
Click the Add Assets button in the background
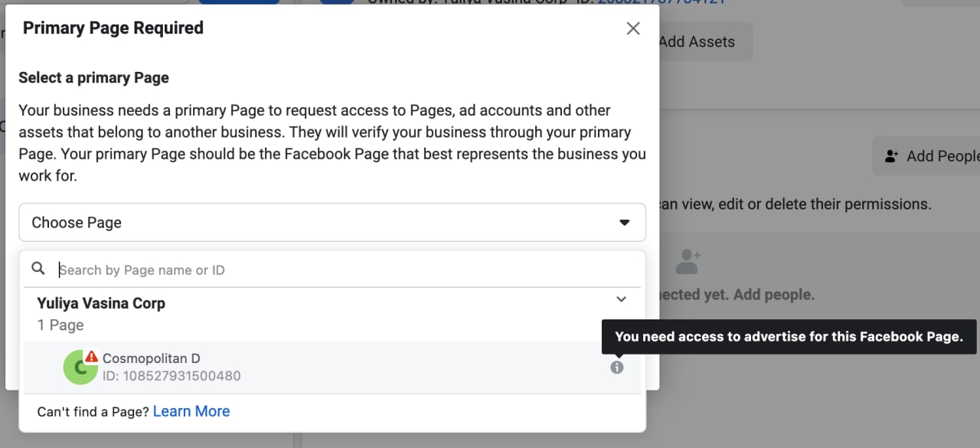click(704, 42)
